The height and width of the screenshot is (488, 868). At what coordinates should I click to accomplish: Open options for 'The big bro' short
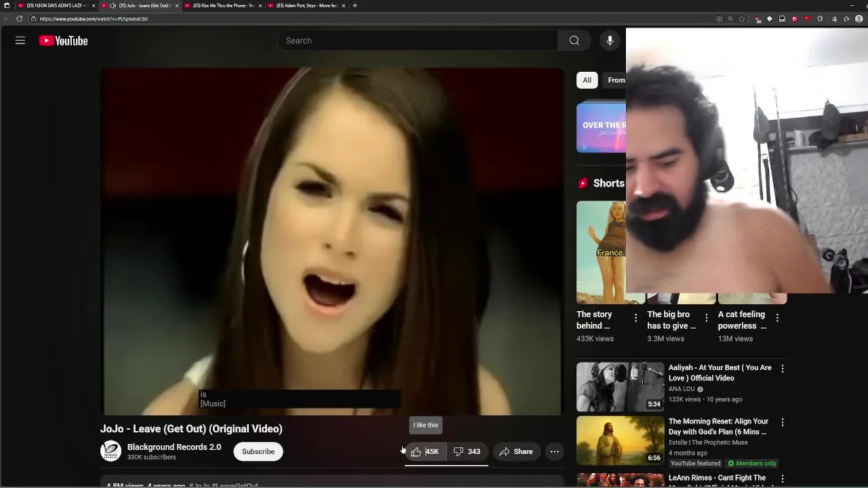[706, 318]
